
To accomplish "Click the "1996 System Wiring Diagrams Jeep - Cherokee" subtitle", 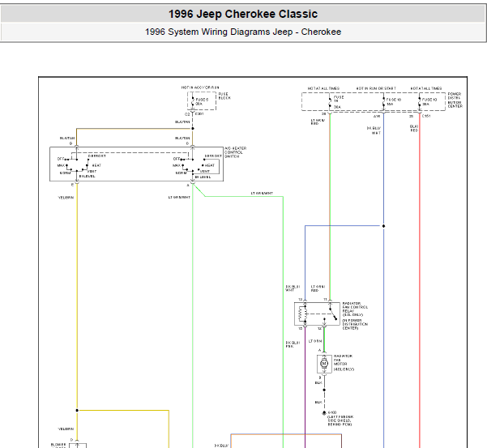I will (x=243, y=32).
